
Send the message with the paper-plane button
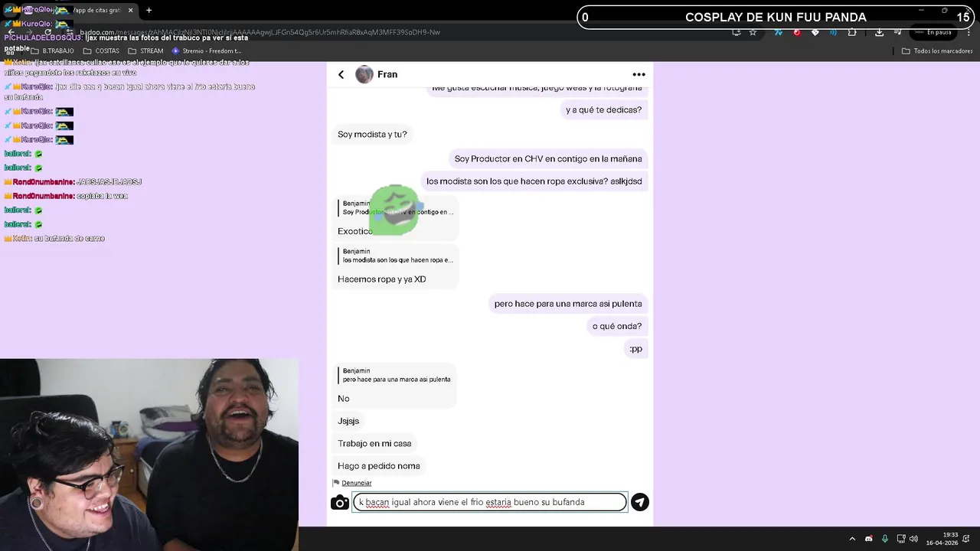640,502
